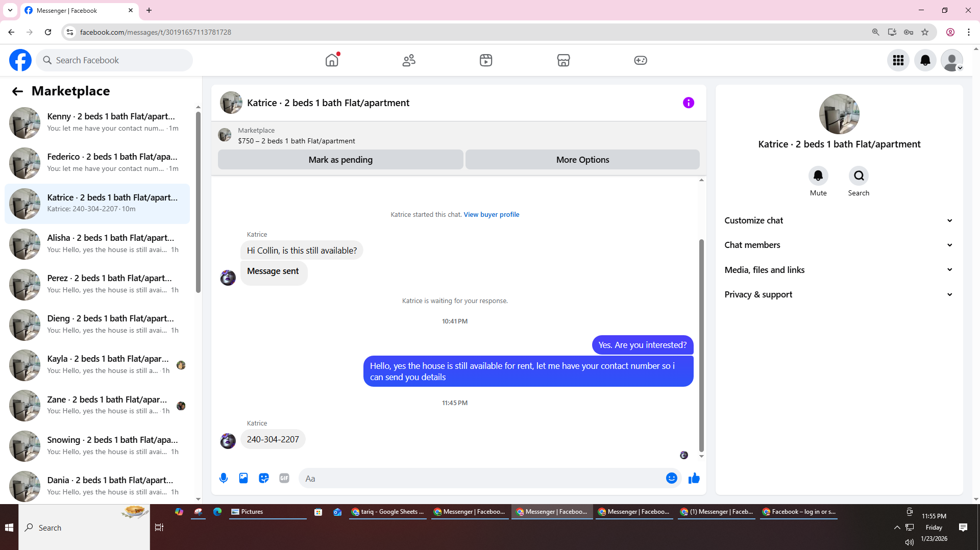
Task: Choose a GIF icon in composer
Action: pos(284,478)
